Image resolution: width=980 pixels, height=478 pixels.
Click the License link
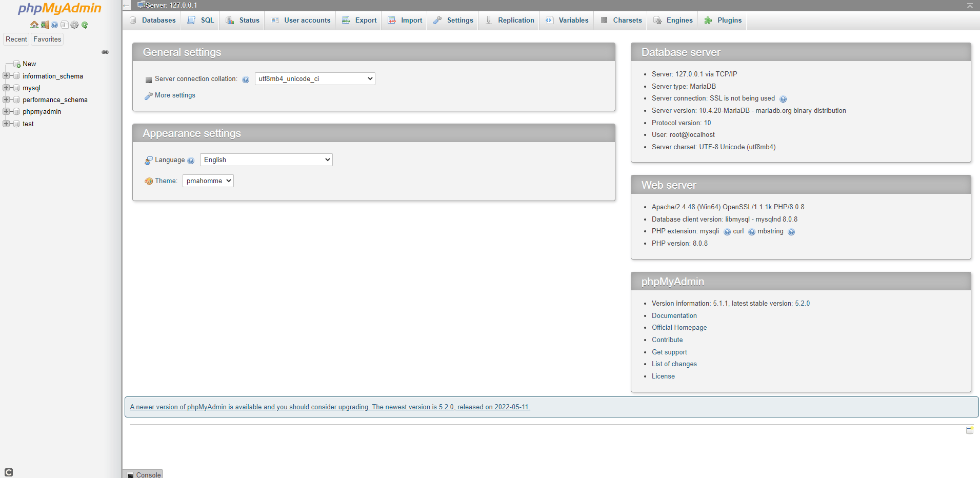point(663,376)
